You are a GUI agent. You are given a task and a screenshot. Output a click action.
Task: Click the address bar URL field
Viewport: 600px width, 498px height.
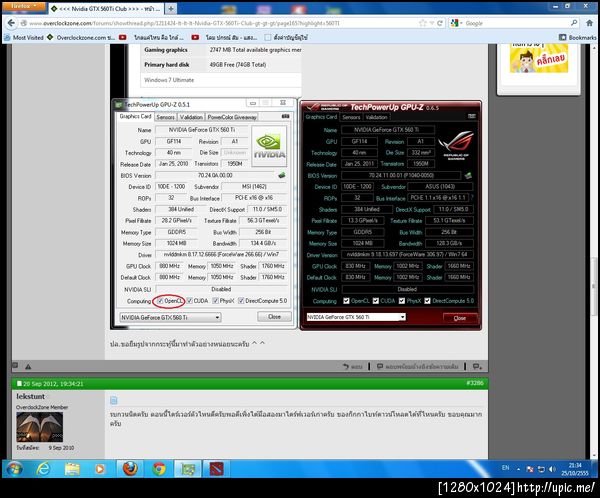tap(218, 23)
